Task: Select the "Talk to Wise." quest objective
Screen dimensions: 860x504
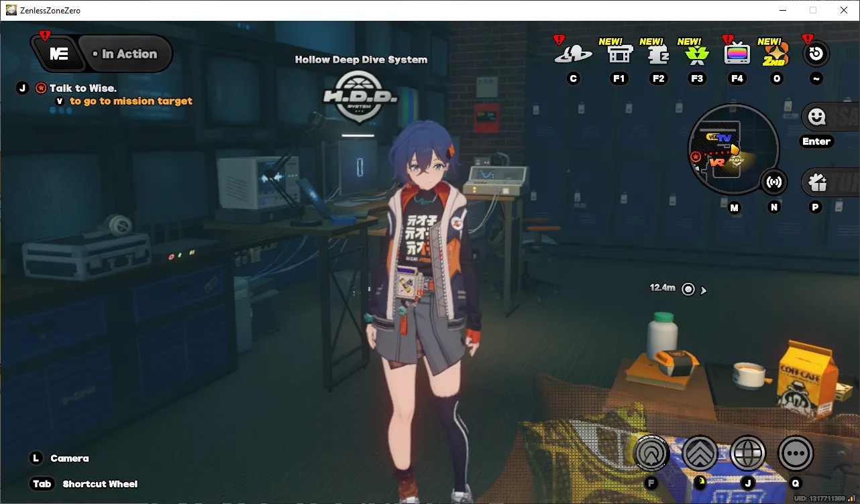Action: [x=83, y=88]
